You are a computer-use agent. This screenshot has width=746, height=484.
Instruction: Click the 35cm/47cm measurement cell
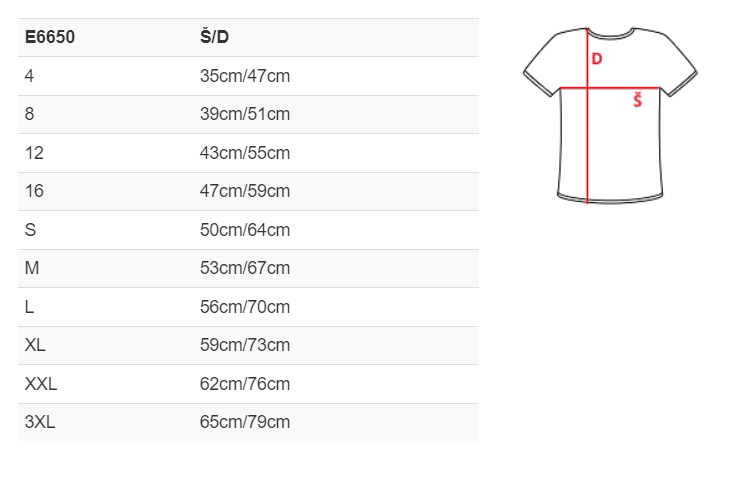point(245,76)
